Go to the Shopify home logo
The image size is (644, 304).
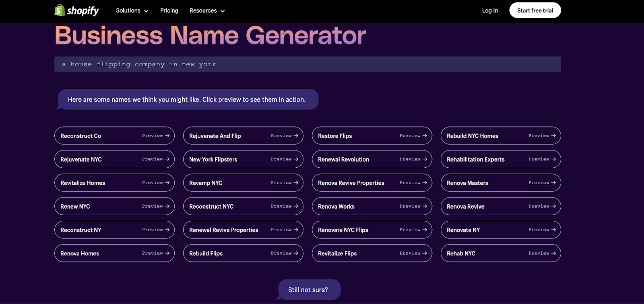click(76, 10)
